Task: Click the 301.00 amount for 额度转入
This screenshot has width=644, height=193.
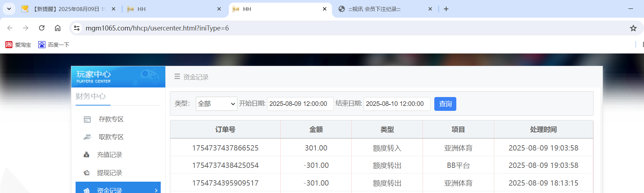Action: (316, 148)
